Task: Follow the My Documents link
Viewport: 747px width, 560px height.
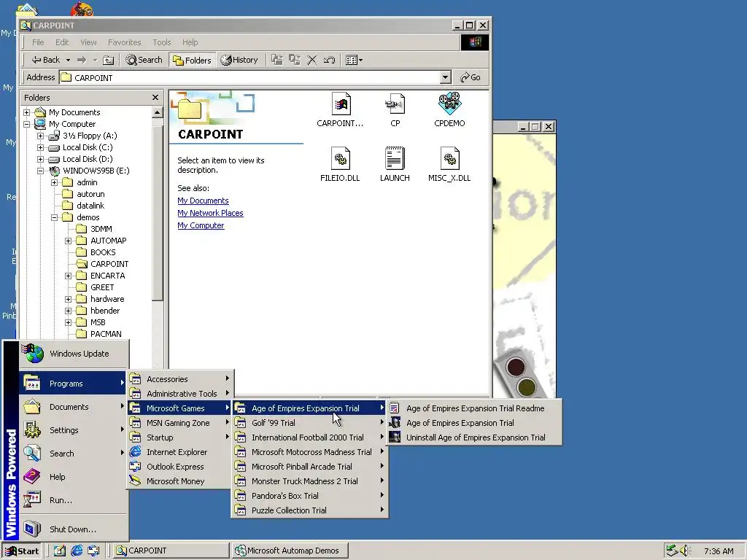Action: 203,201
